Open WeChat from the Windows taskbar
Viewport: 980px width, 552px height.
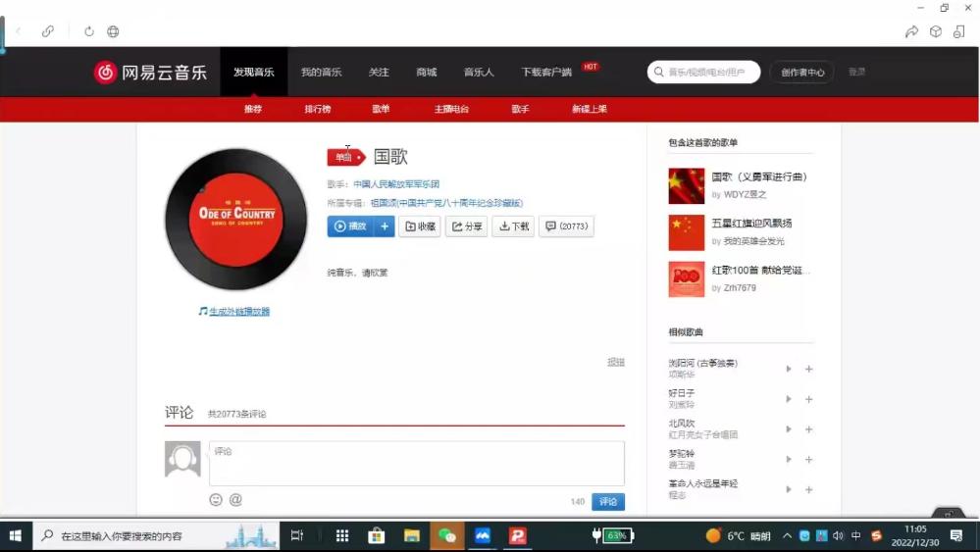coord(447,536)
